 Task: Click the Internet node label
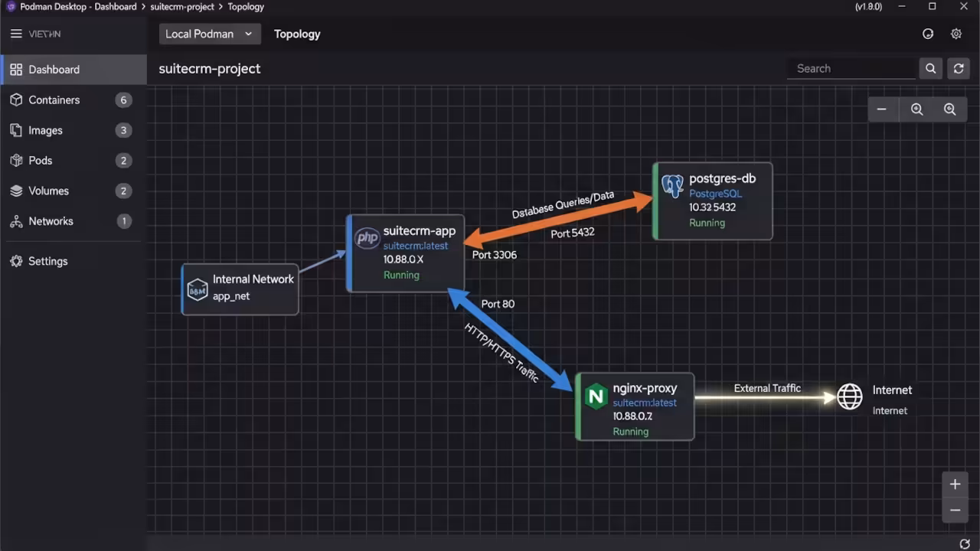point(892,390)
